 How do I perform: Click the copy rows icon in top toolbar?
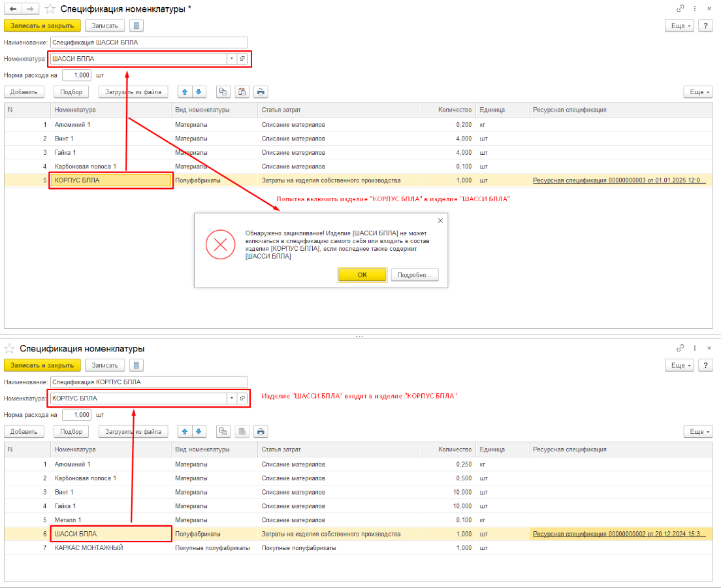[223, 92]
